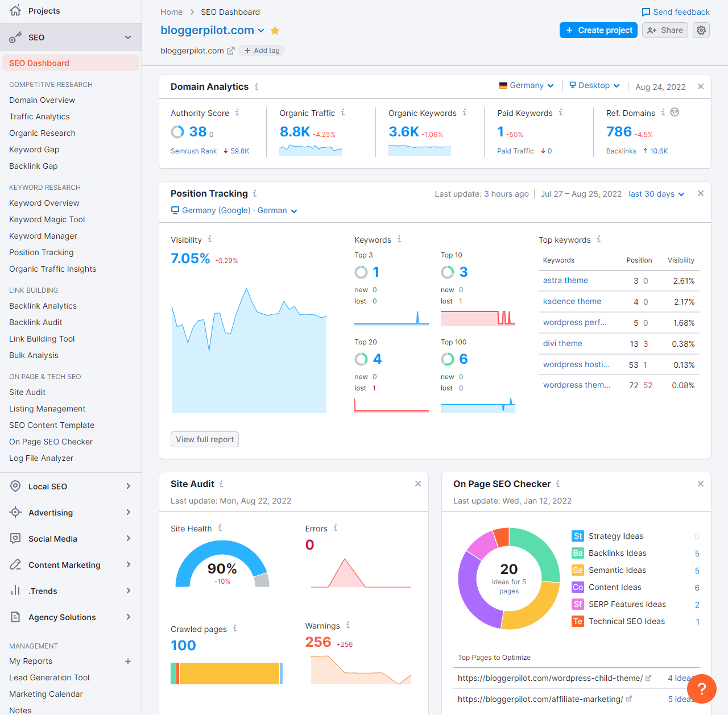Click external link icon next to bloggerpilot.com
This screenshot has height=715, width=728.
click(230, 51)
